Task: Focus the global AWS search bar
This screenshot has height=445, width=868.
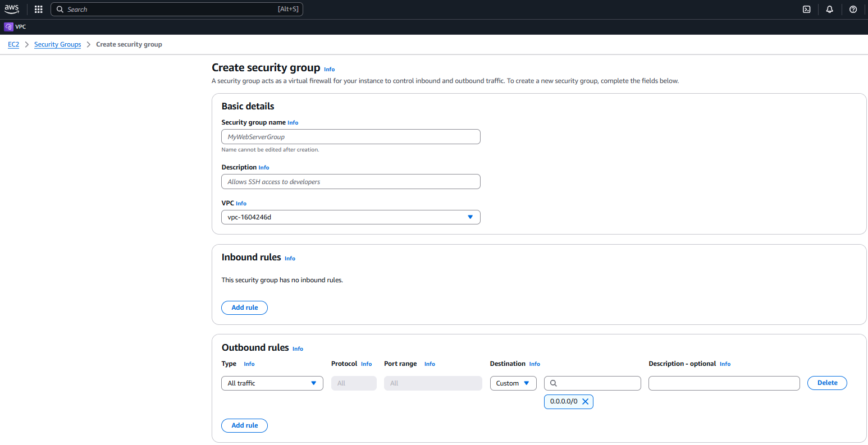Action: [177, 9]
